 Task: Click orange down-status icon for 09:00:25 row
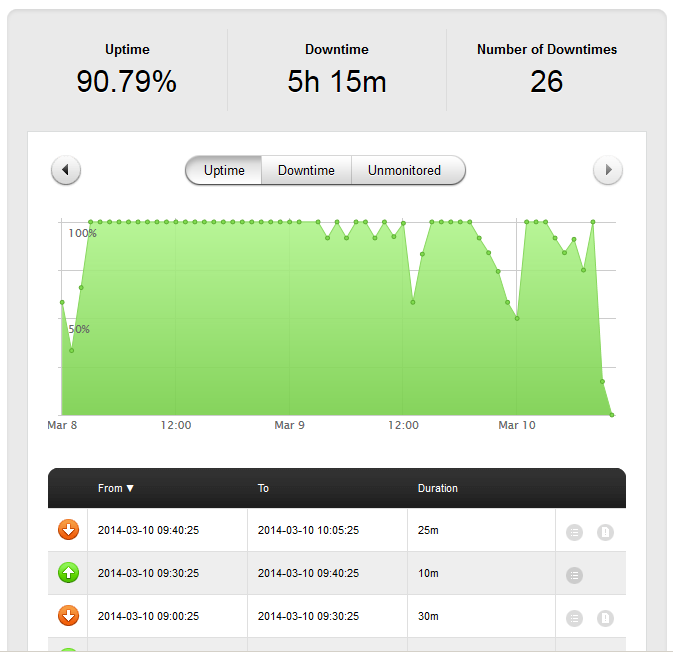(69, 616)
